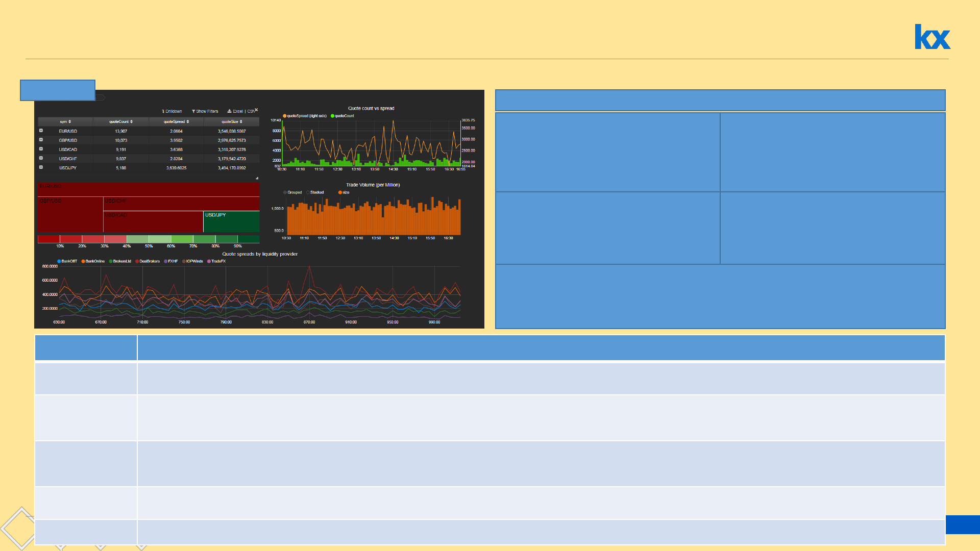Click the USD/JPY green treemap block
Viewport: 980px width, 551px height.
point(231,222)
